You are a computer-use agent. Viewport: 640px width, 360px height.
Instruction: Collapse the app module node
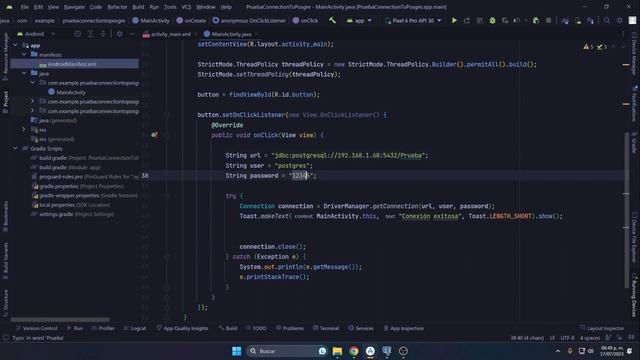point(16,45)
